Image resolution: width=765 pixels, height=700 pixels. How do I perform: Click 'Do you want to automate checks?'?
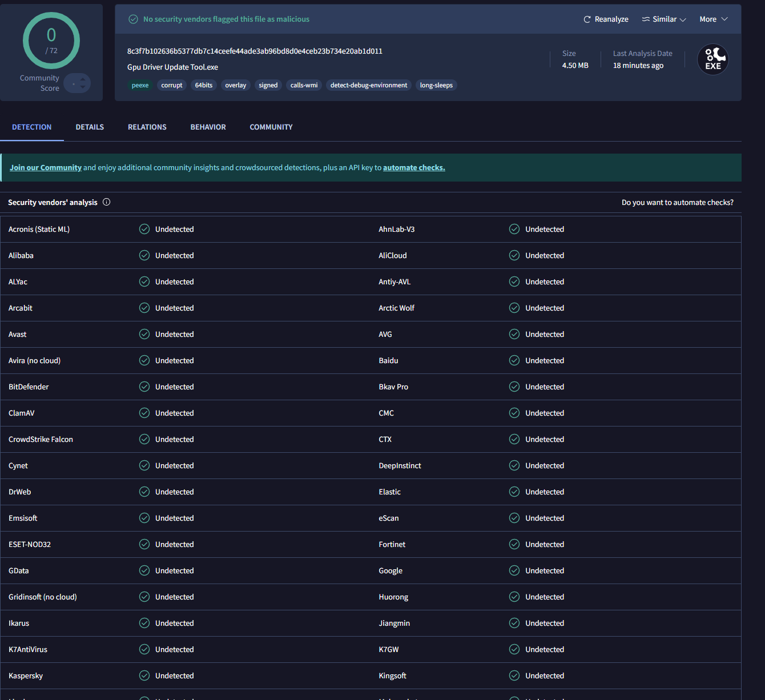(x=678, y=202)
